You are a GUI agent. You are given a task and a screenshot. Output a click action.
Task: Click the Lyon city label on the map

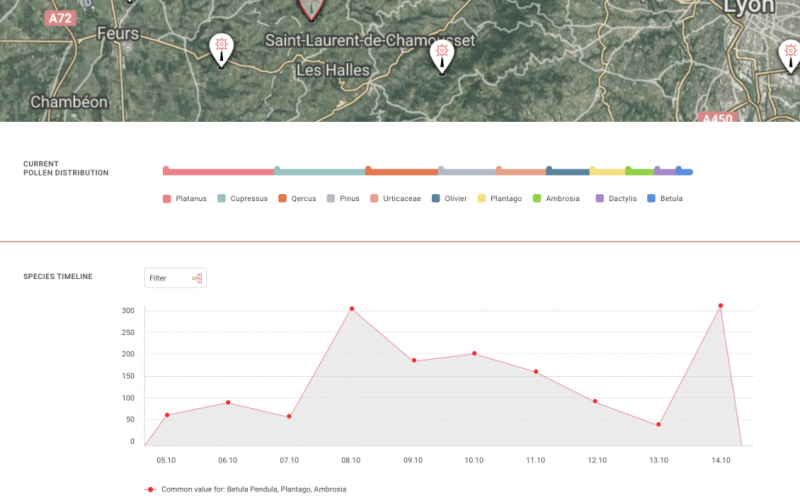click(749, 7)
